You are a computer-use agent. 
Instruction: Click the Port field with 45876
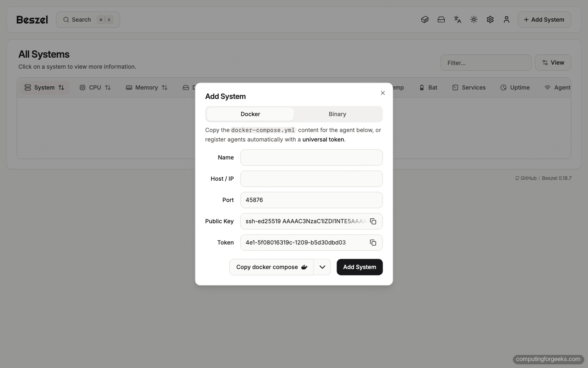click(312, 200)
